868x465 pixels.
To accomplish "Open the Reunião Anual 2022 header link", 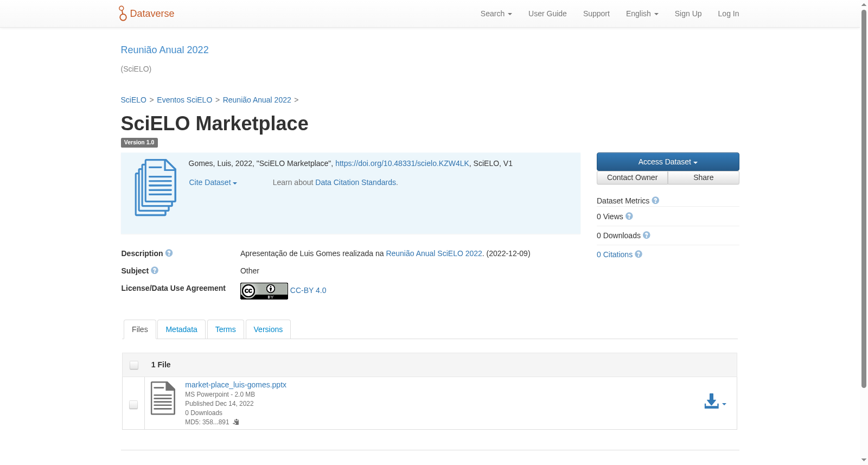I will click(x=164, y=50).
